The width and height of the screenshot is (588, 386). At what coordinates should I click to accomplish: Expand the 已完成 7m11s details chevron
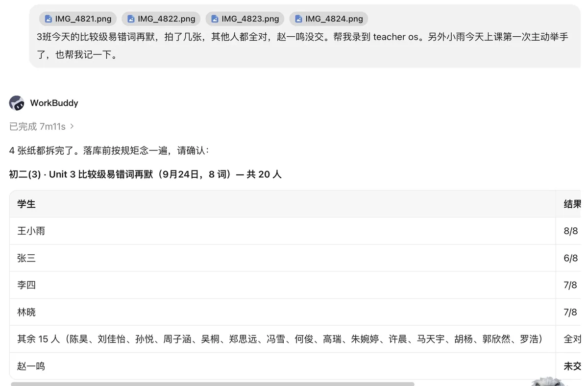[x=72, y=126]
